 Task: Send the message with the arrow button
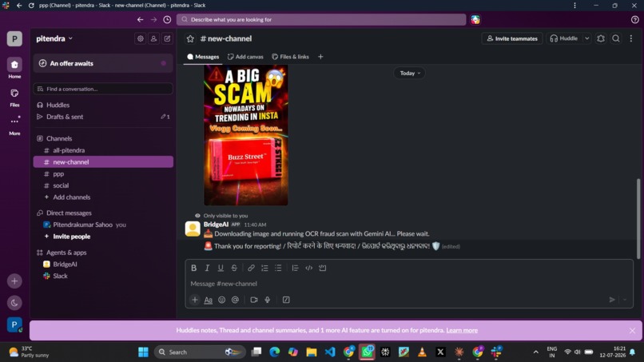click(x=612, y=300)
